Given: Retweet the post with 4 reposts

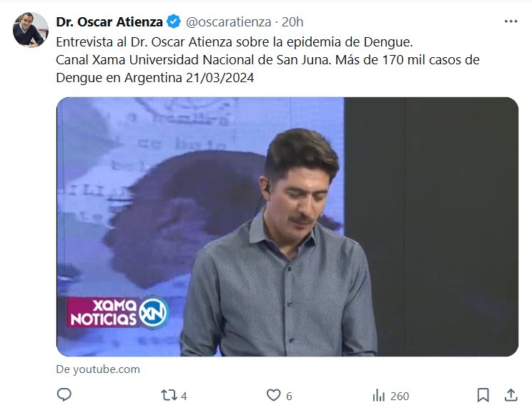Looking at the screenshot, I should [169, 395].
